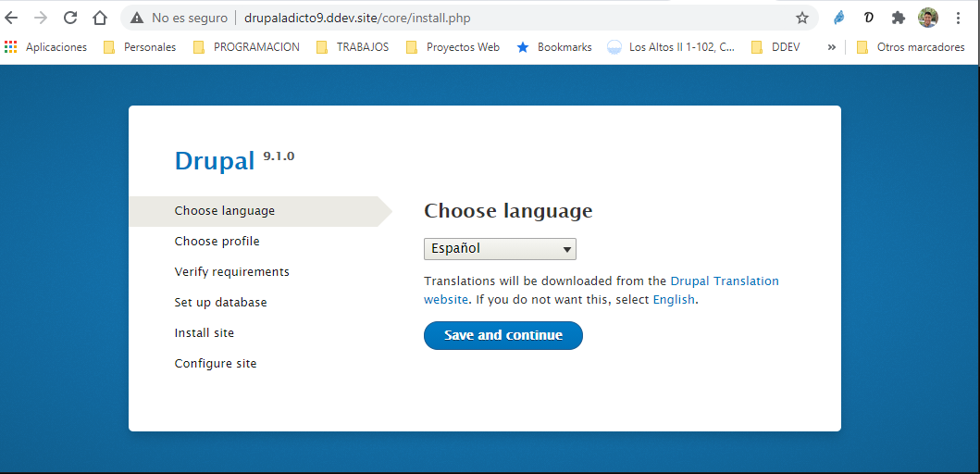Open the PROGRAMACION bookmark folder

pos(246,47)
